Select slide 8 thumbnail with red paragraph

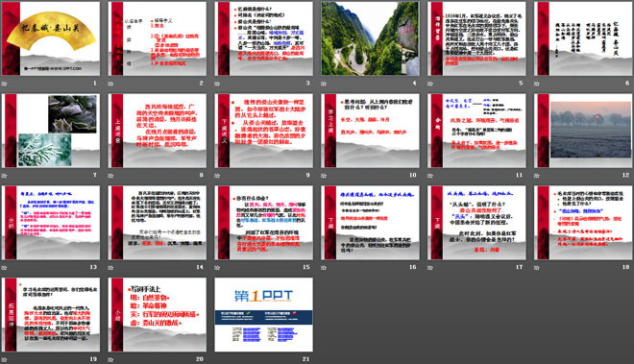click(157, 131)
